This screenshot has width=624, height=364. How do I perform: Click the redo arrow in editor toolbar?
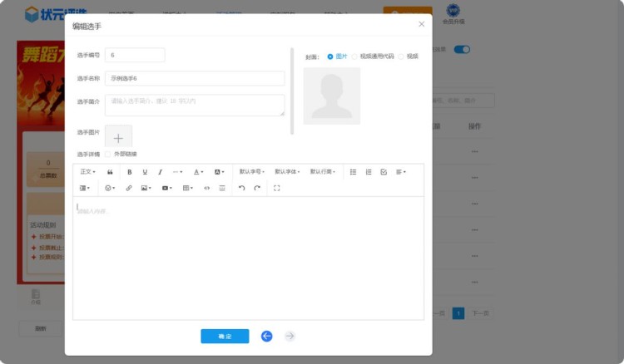(257, 189)
